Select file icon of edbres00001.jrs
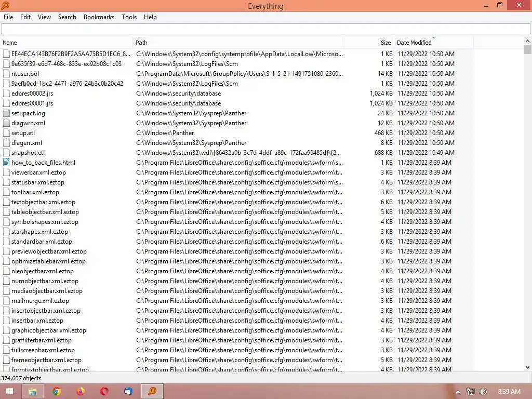 click(6, 103)
